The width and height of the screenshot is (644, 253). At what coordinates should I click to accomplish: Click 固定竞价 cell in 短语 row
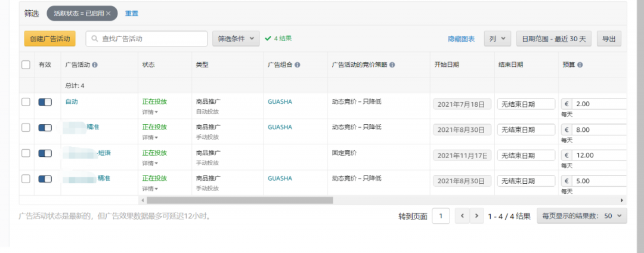pos(344,153)
